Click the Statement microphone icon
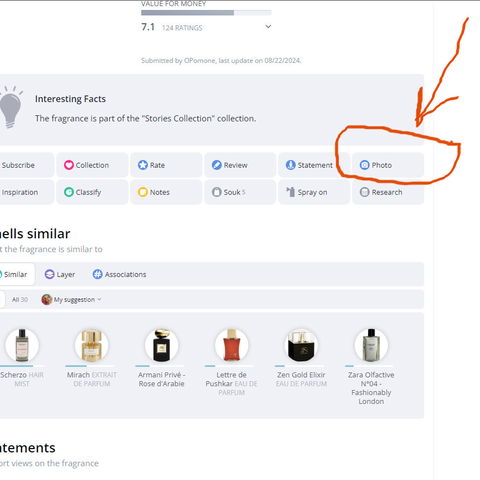 click(x=291, y=165)
